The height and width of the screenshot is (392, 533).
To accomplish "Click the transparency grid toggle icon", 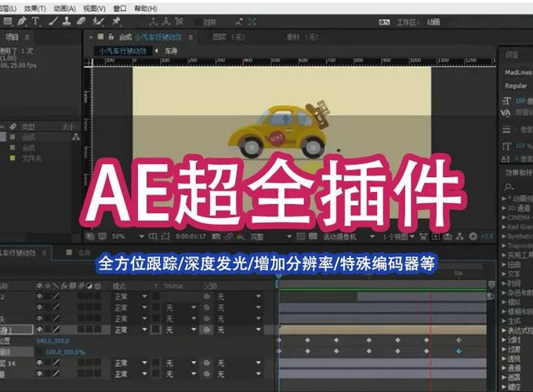I will [x=313, y=236].
